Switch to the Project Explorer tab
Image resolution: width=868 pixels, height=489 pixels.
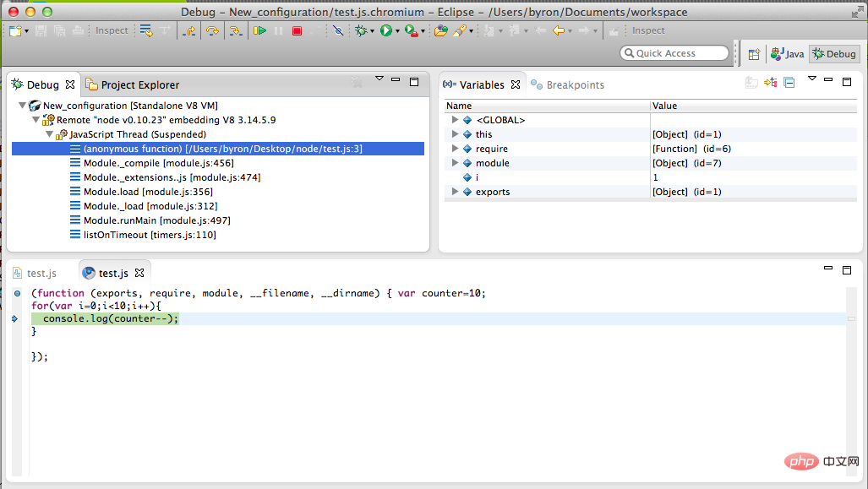coord(133,84)
